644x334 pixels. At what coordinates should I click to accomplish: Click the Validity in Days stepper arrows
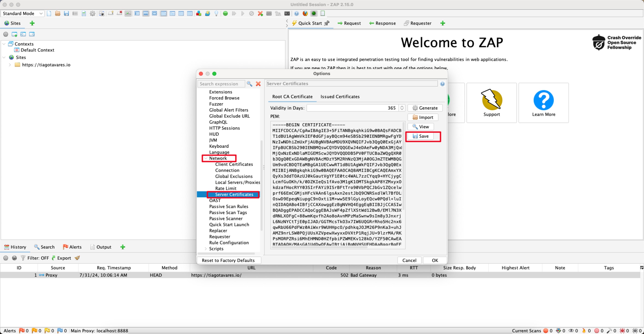point(402,108)
